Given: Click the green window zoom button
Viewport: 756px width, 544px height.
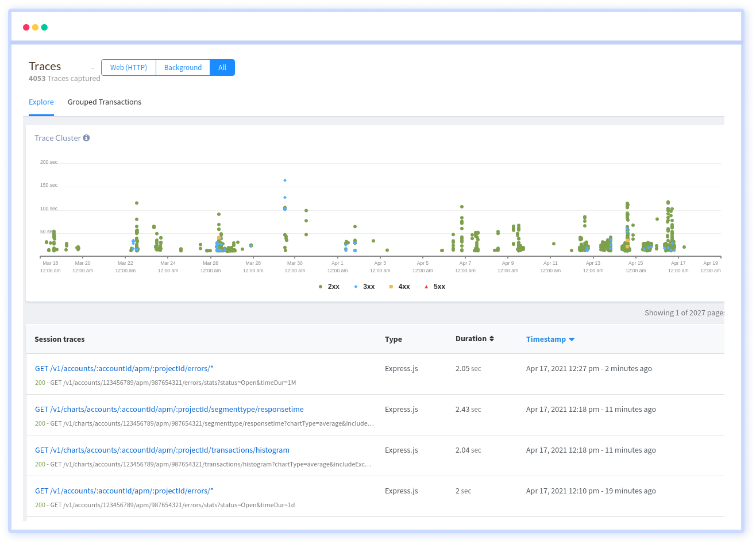Looking at the screenshot, I should [44, 27].
